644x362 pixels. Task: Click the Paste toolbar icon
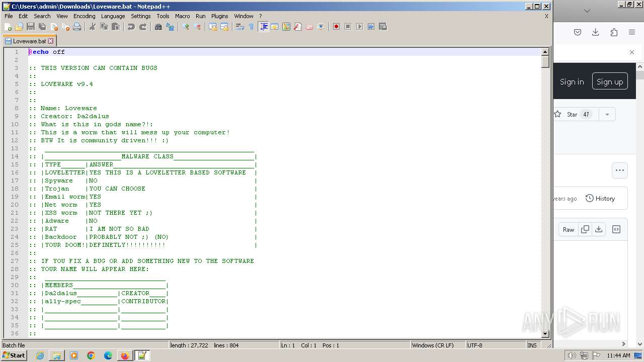point(116,27)
